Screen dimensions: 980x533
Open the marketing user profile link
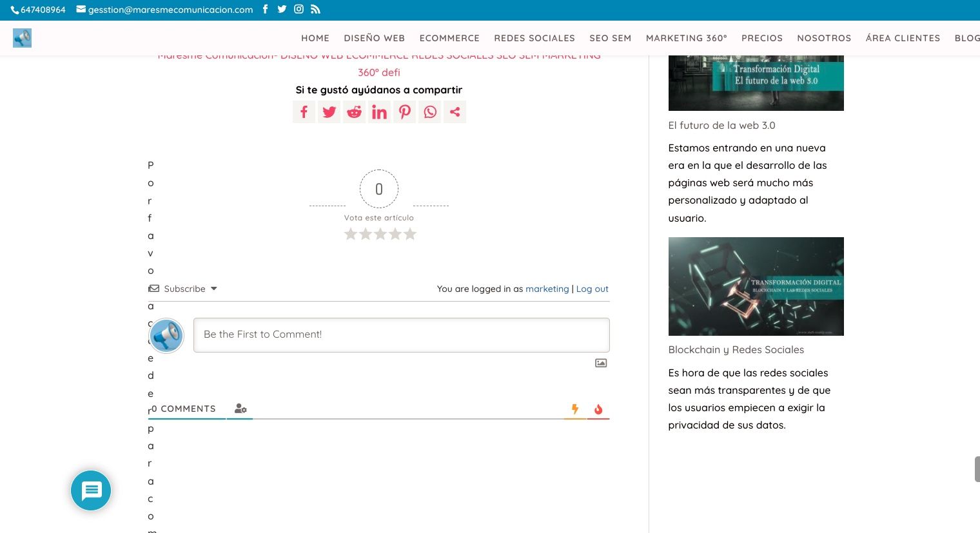point(547,289)
